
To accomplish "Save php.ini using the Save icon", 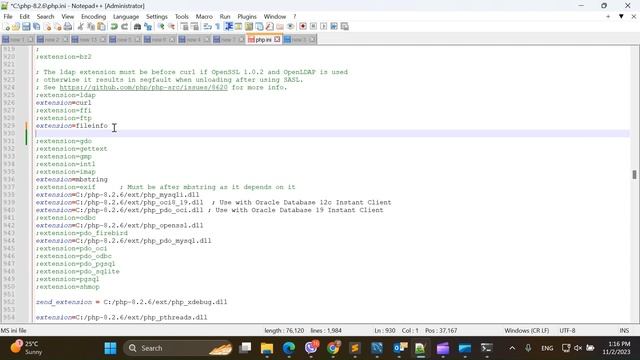I will (x=26, y=27).
